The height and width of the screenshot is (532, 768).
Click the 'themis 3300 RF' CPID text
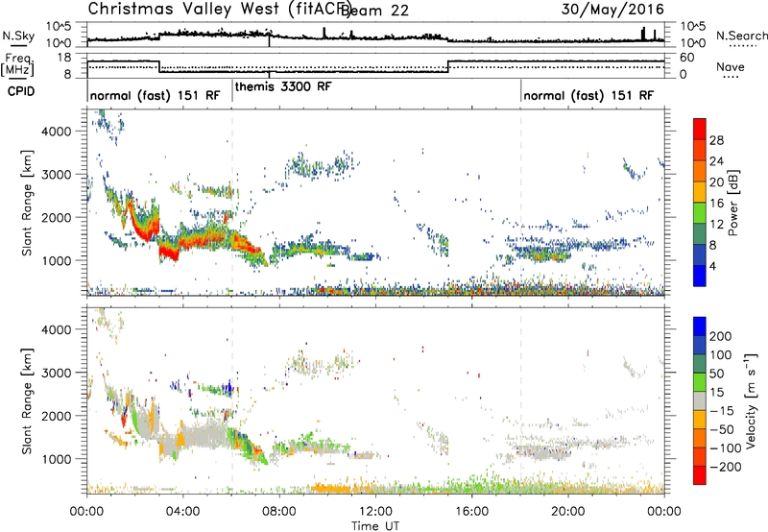tap(283, 86)
